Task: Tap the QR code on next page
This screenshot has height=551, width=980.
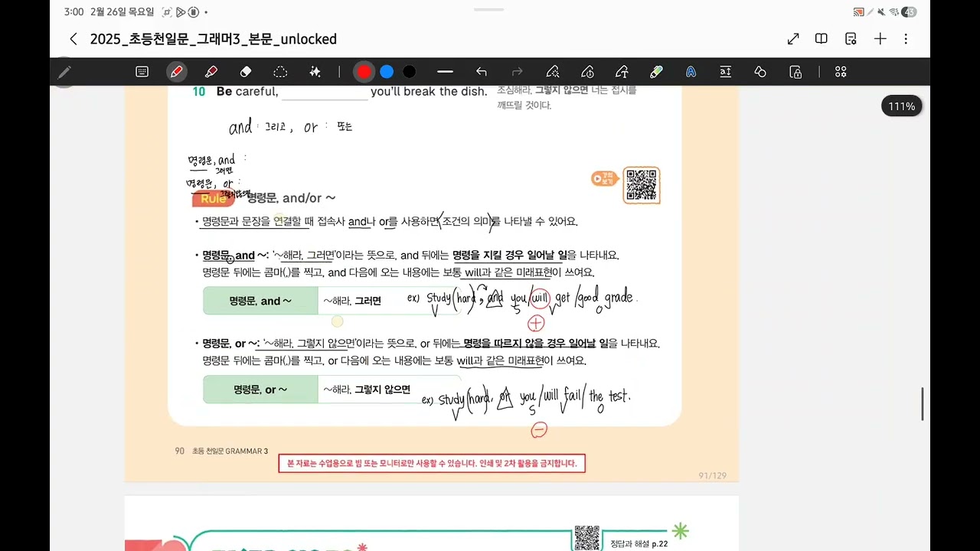Action: click(x=587, y=537)
